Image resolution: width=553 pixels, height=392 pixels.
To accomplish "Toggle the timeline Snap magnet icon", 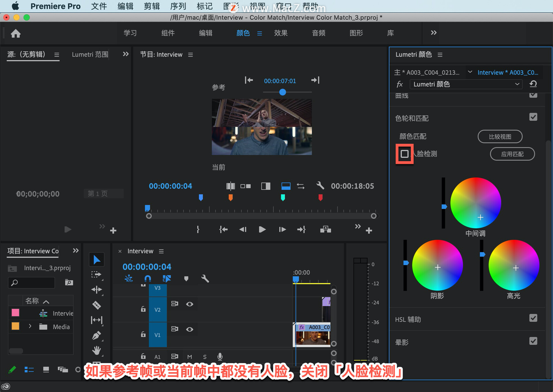I will click(x=147, y=278).
